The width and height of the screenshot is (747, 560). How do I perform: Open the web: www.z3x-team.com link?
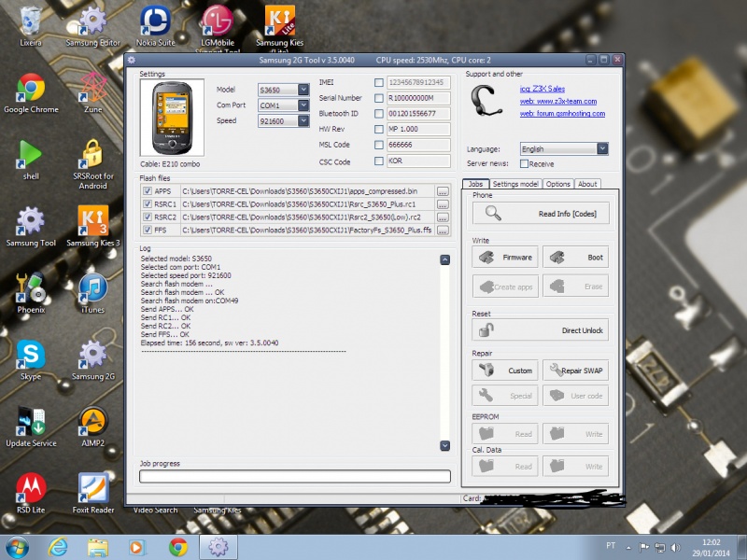click(558, 102)
